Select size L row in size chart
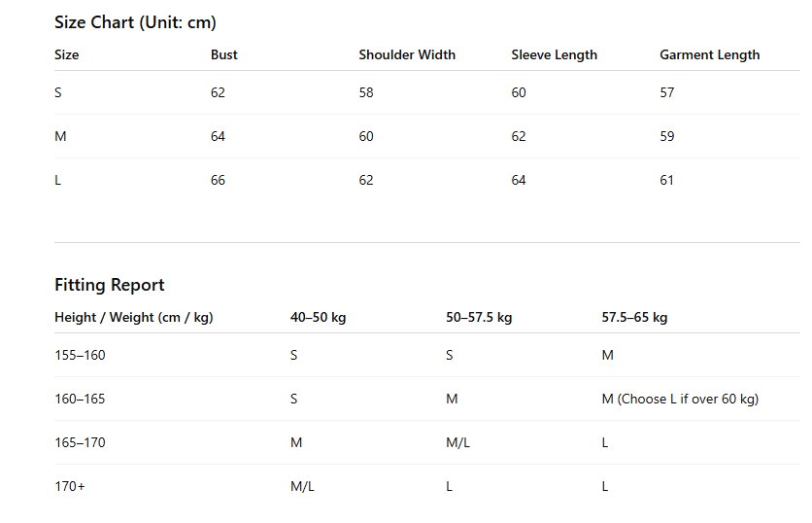 point(427,180)
